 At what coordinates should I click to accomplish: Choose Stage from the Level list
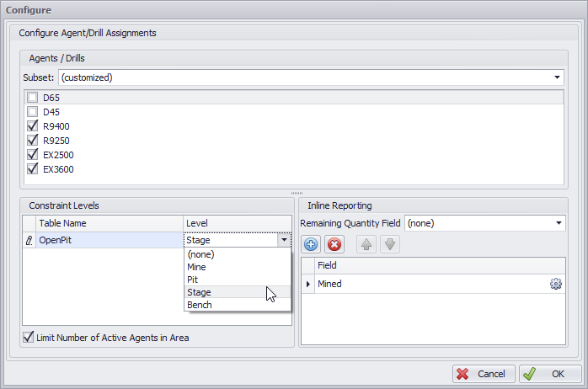pos(238,292)
